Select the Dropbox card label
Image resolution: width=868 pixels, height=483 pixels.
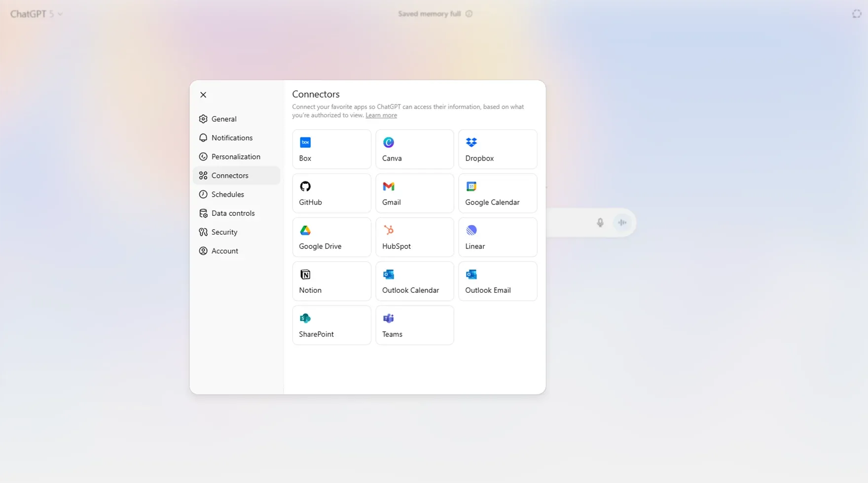(479, 158)
